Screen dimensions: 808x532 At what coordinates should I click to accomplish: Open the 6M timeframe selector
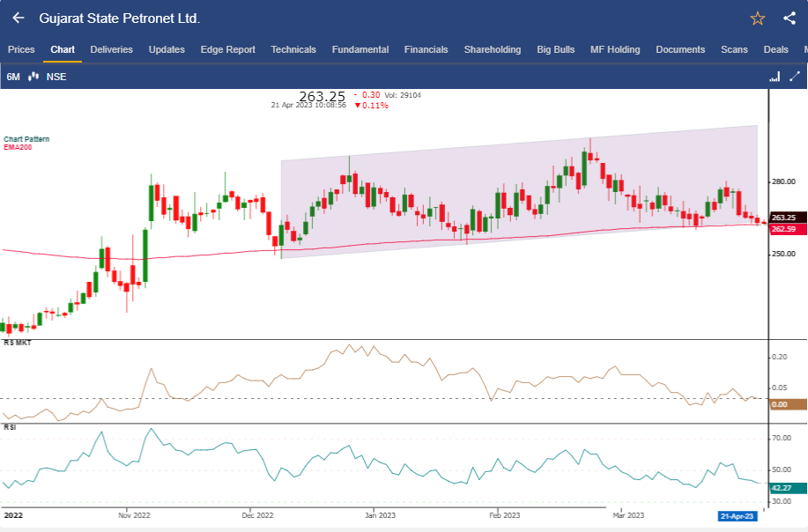tap(14, 77)
